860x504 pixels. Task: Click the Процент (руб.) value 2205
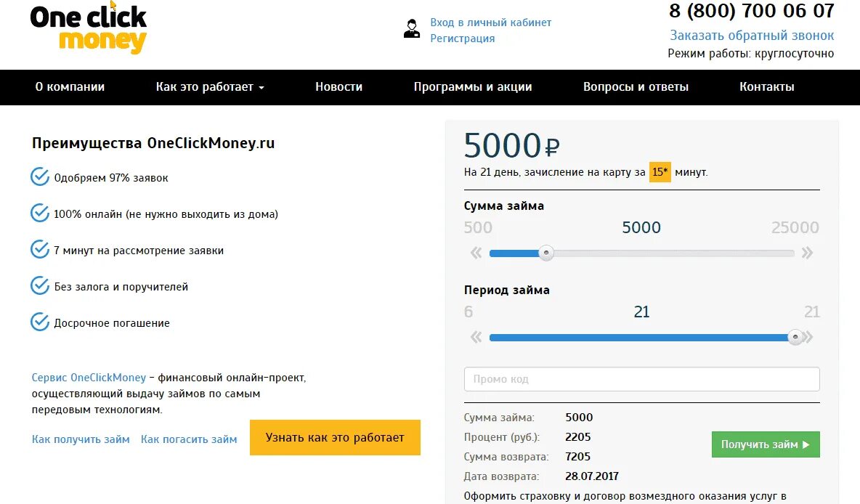578,436
